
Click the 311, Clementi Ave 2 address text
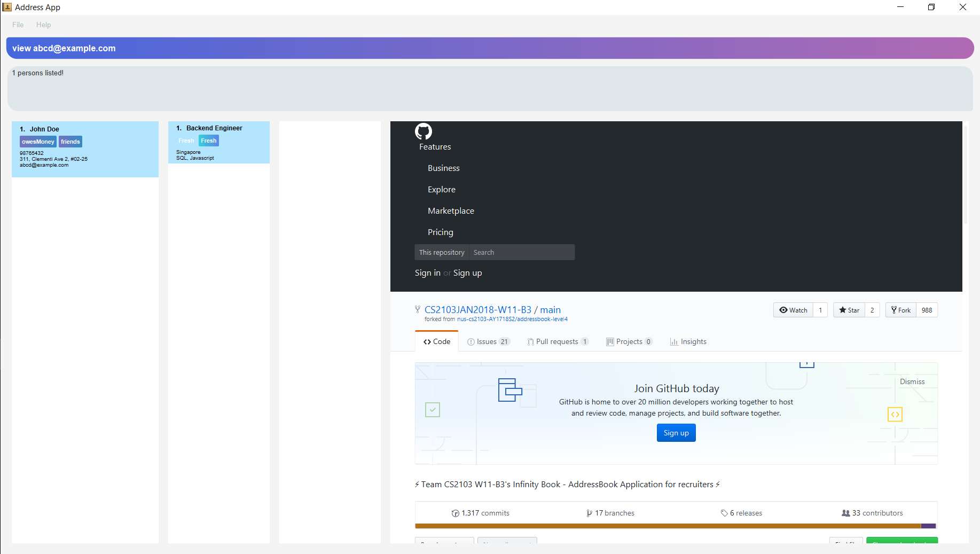(53, 159)
